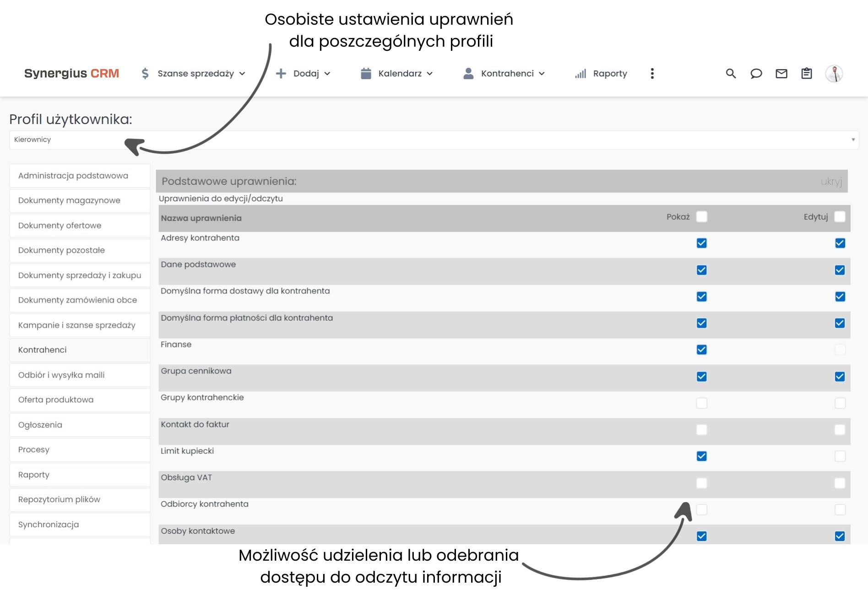Open the search with the magnifier icon
The image size is (868, 595).
(730, 73)
